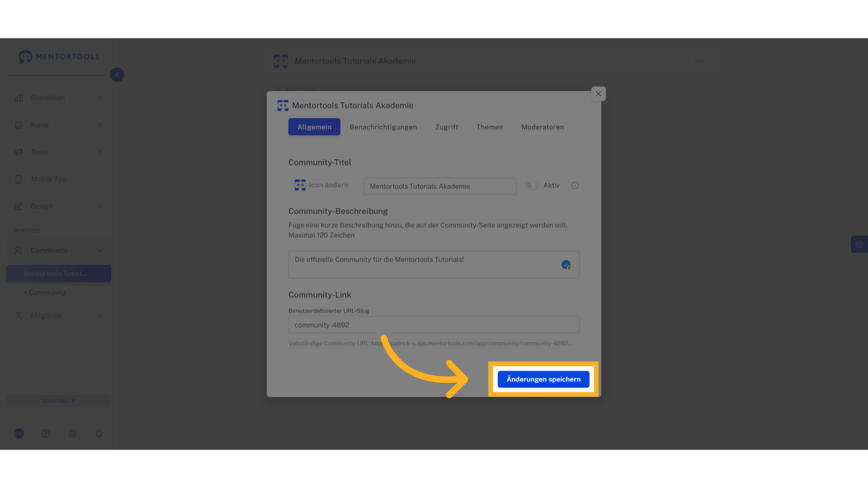This screenshot has width=868, height=488.
Task: Click the BENUTZER section label
Action: [27, 231]
